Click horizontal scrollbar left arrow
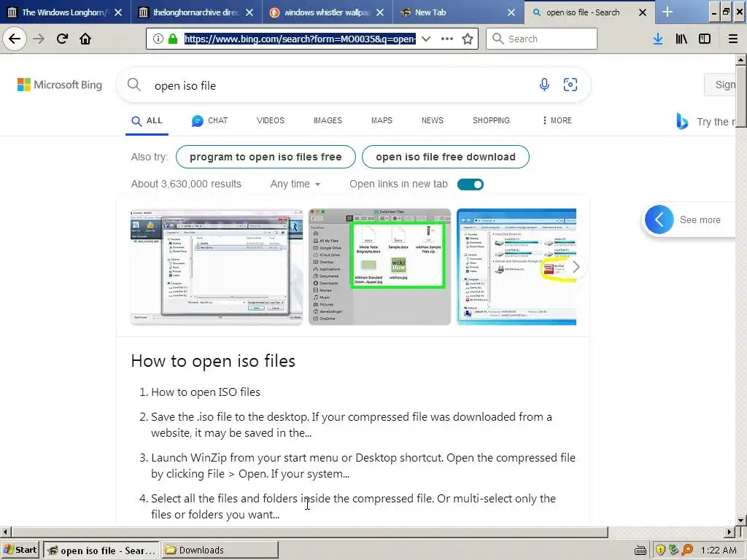Image resolution: width=747 pixels, height=560 pixels. 5,532
